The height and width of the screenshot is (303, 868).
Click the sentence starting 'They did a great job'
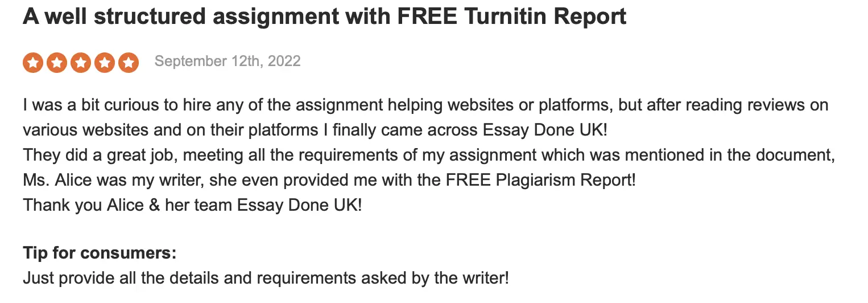coord(428,155)
